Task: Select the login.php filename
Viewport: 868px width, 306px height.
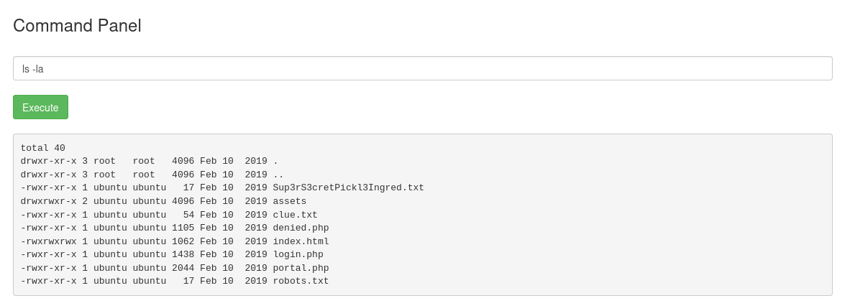Action: (298, 254)
